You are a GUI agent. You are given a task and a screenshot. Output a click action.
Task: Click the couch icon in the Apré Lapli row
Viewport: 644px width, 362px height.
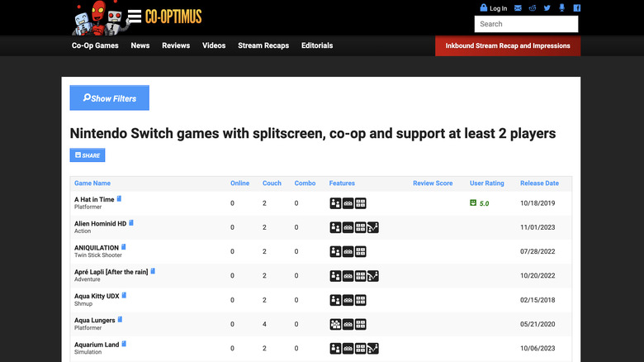348,276
